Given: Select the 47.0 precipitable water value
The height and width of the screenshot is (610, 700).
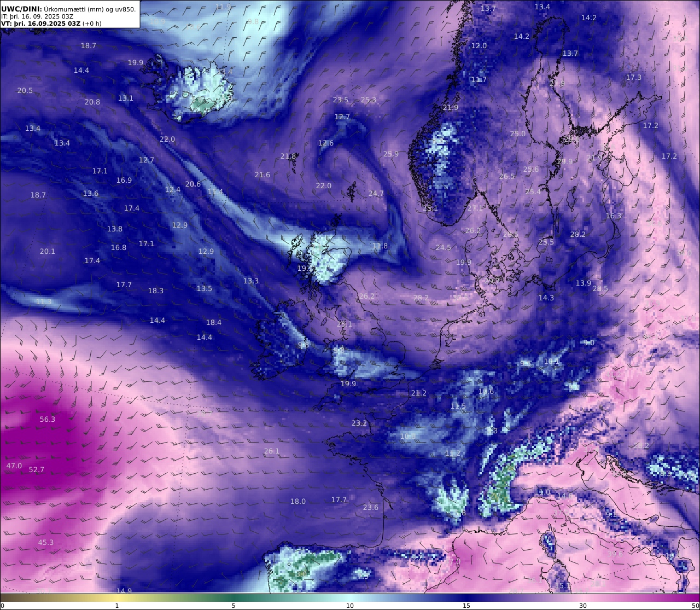Looking at the screenshot, I should (x=14, y=466).
